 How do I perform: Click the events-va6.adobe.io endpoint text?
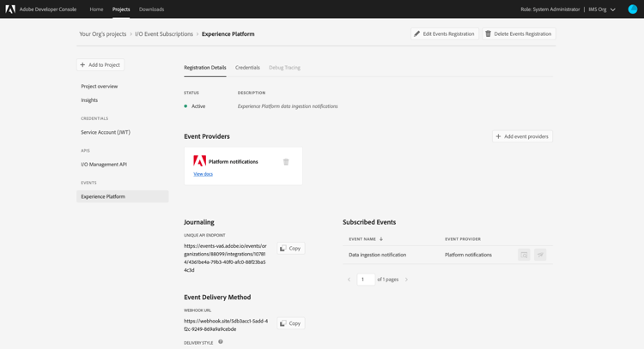225,258
